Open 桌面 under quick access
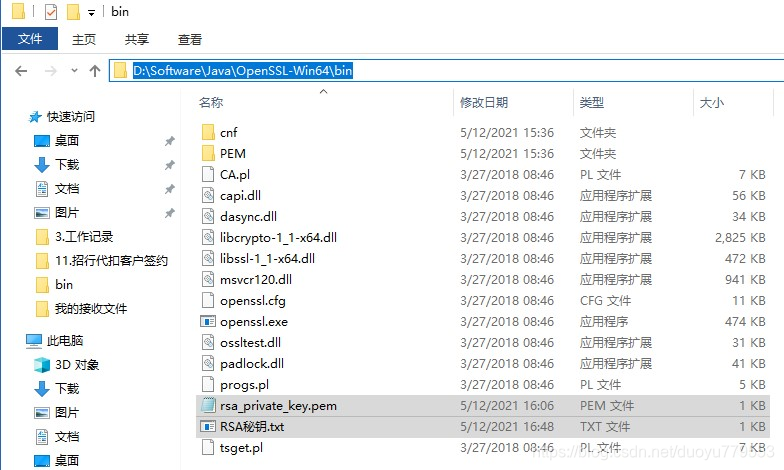 pos(56,140)
